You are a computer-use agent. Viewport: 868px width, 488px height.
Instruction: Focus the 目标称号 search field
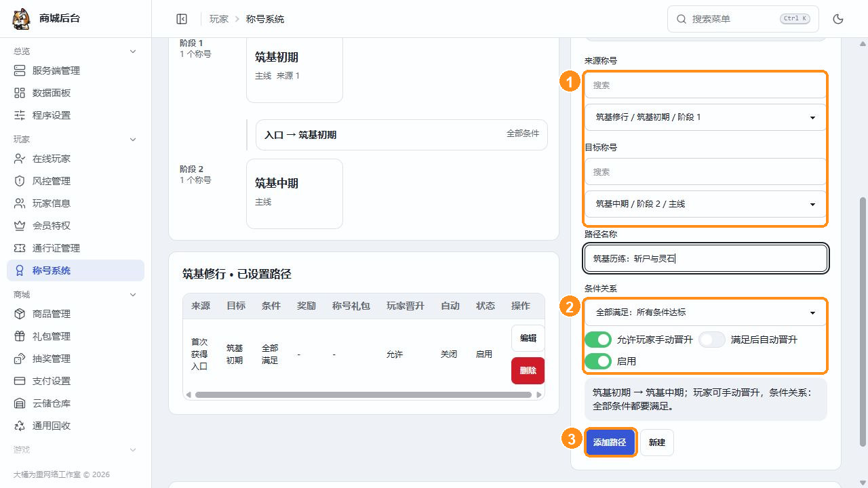point(705,172)
